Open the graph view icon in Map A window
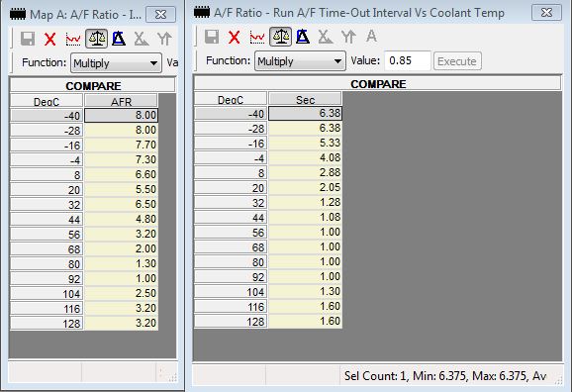The image size is (572, 392). point(73,39)
